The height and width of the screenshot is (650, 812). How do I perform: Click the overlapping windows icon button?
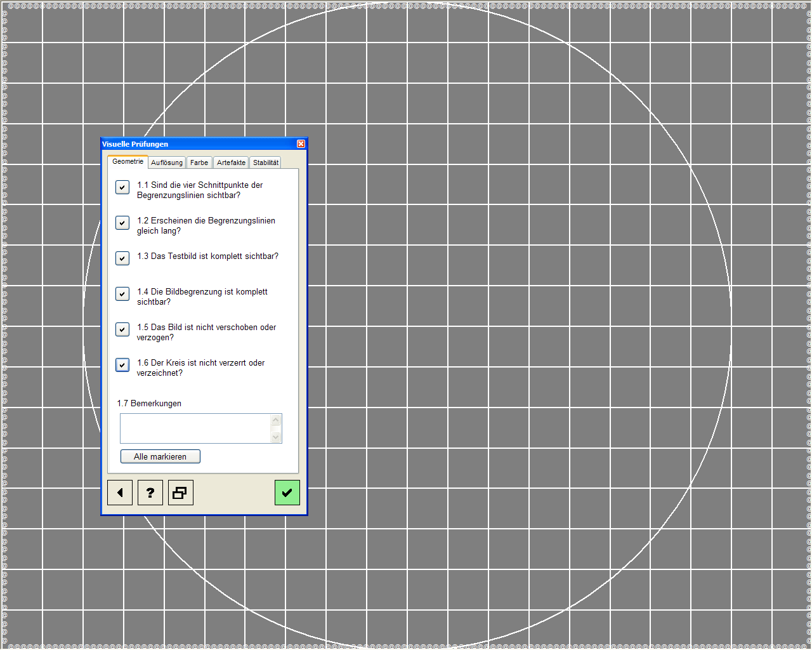coord(181,493)
